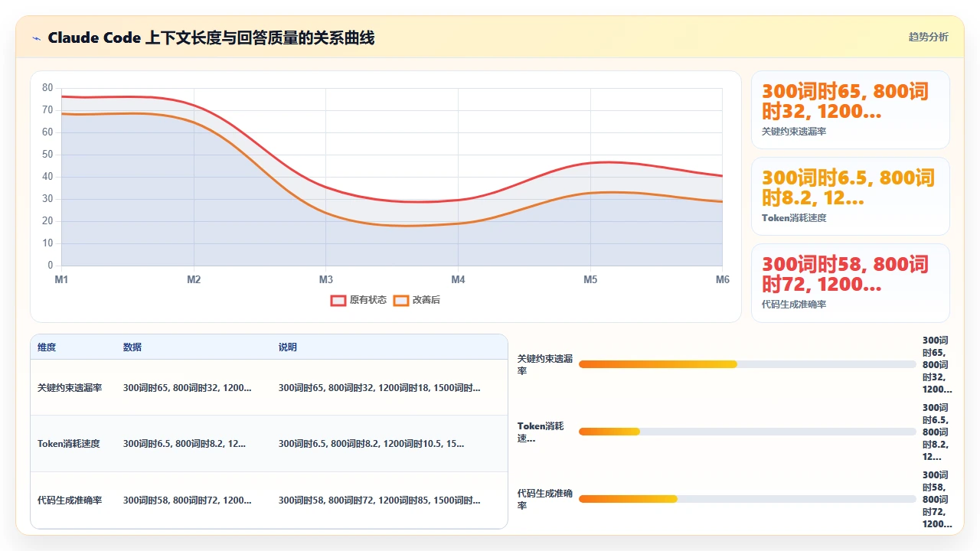Click the "Token消耗速..." progress bar
This screenshot has width=980, height=551.
[x=747, y=432]
